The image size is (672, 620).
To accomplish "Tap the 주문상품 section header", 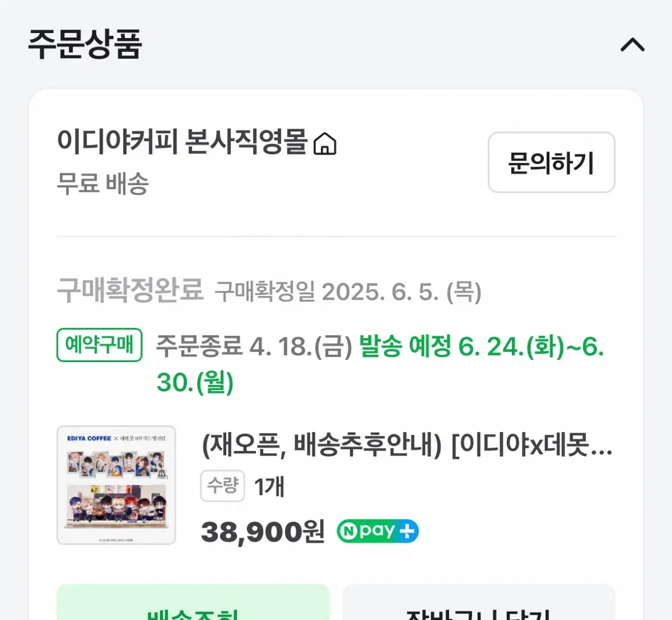I will (x=85, y=45).
